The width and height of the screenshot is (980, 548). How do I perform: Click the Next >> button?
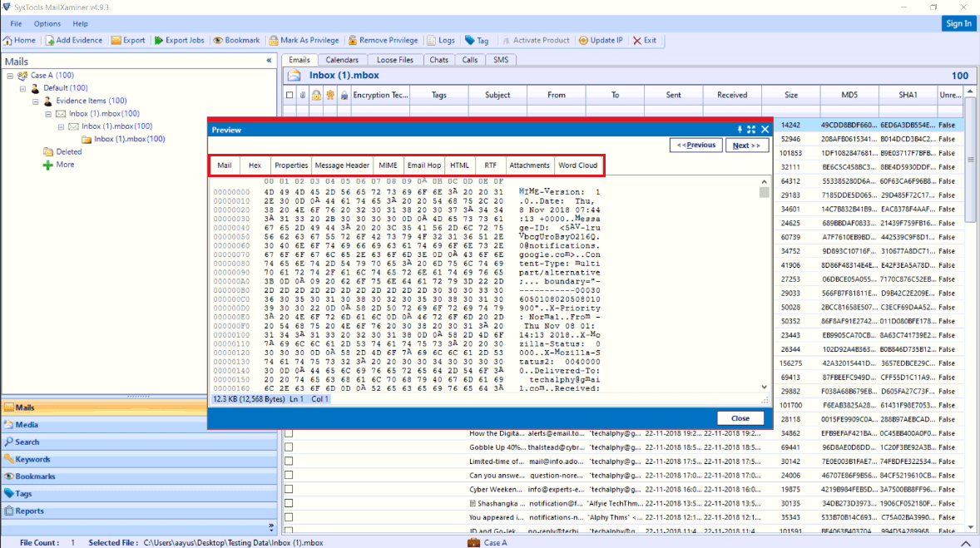click(x=747, y=145)
